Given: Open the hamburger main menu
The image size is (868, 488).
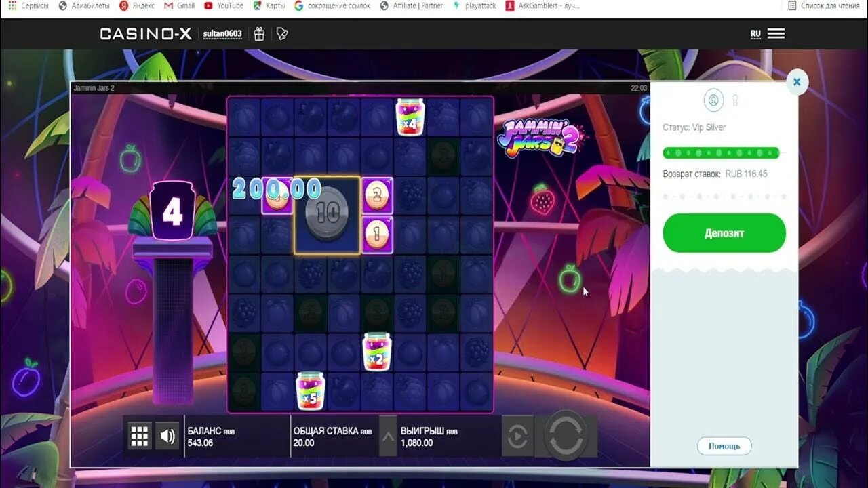Looking at the screenshot, I should point(776,33).
